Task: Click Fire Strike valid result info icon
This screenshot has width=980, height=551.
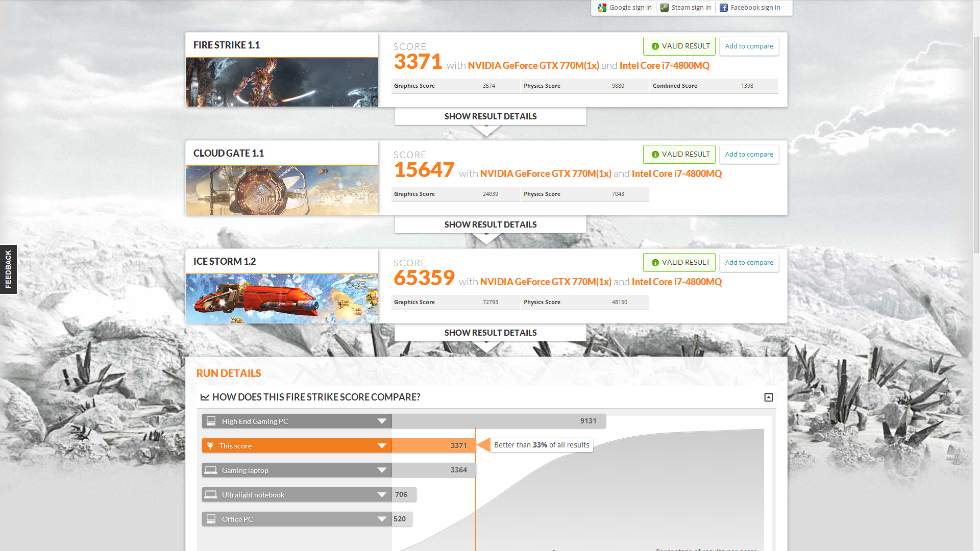Action: 655,46
